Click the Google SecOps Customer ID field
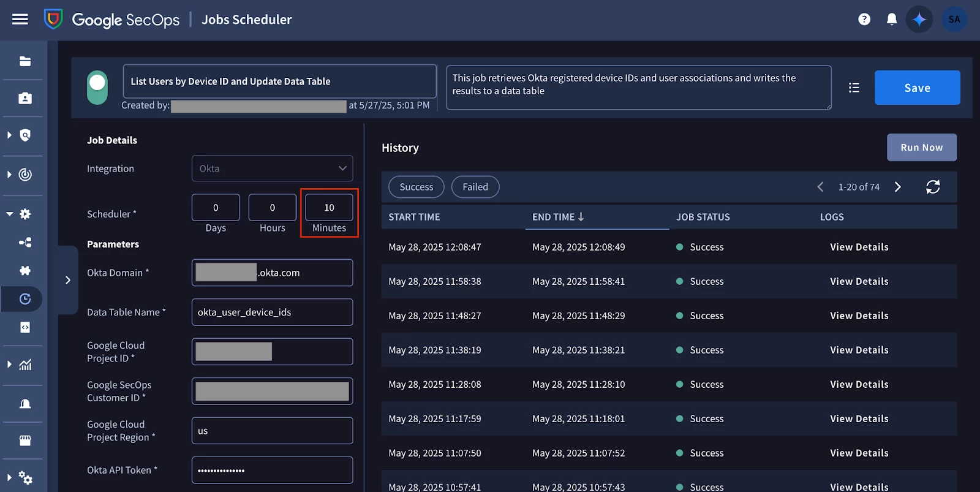The width and height of the screenshot is (980, 492). 272,391
